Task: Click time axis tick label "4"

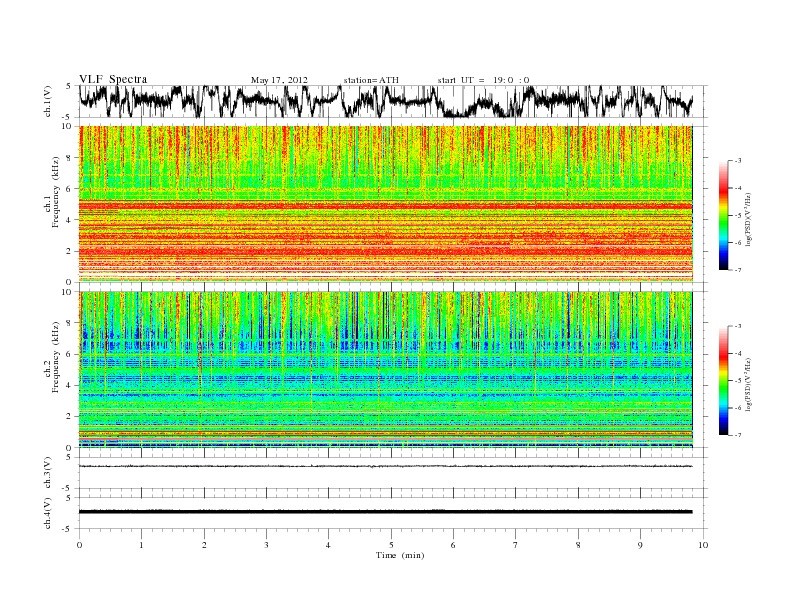Action: pyautogui.click(x=329, y=545)
